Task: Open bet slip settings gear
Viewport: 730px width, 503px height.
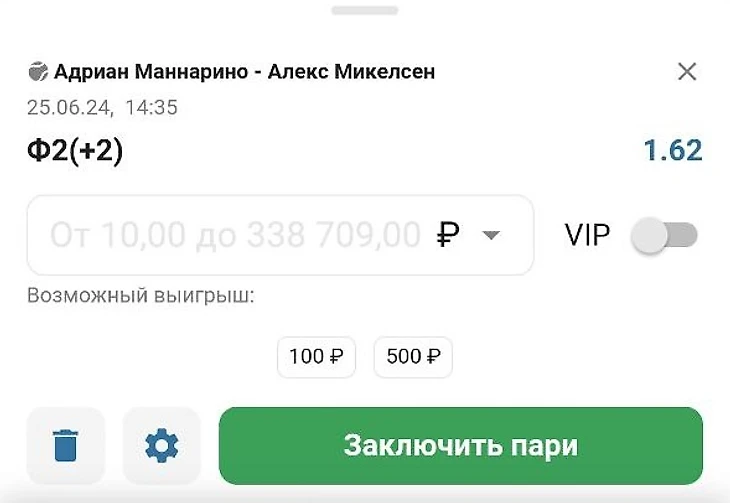Action: click(161, 445)
